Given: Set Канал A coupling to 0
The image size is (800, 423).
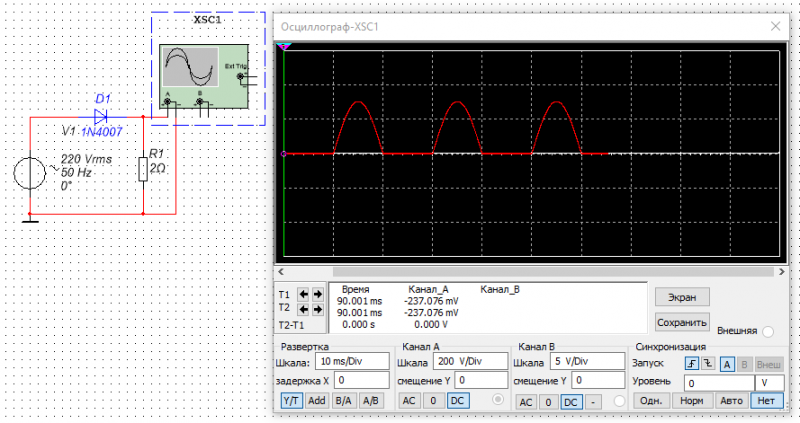Looking at the screenshot, I should pyautogui.click(x=433, y=401).
